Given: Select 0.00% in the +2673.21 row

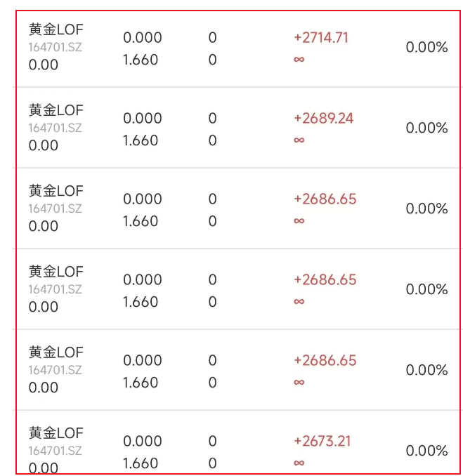Looking at the screenshot, I should point(426,451).
